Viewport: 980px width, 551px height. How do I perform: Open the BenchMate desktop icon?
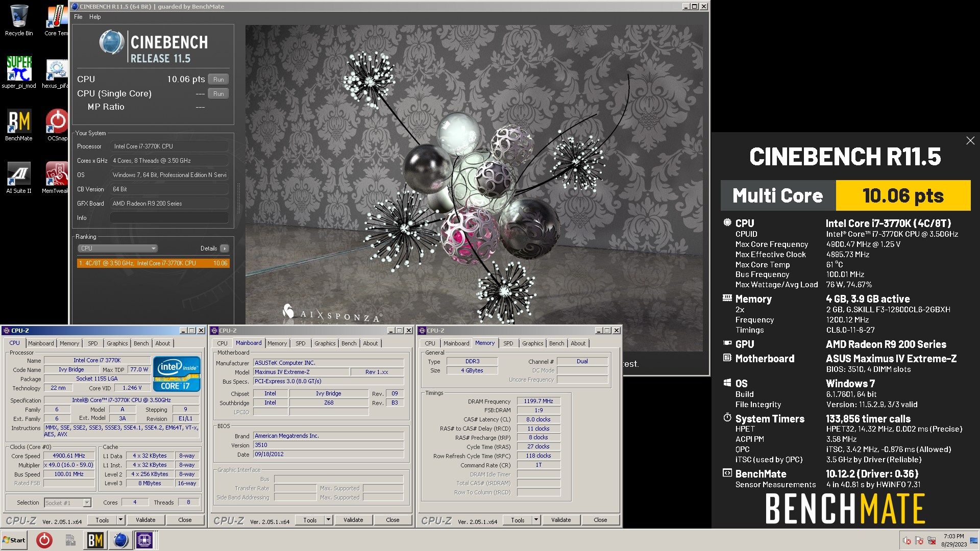tap(19, 125)
